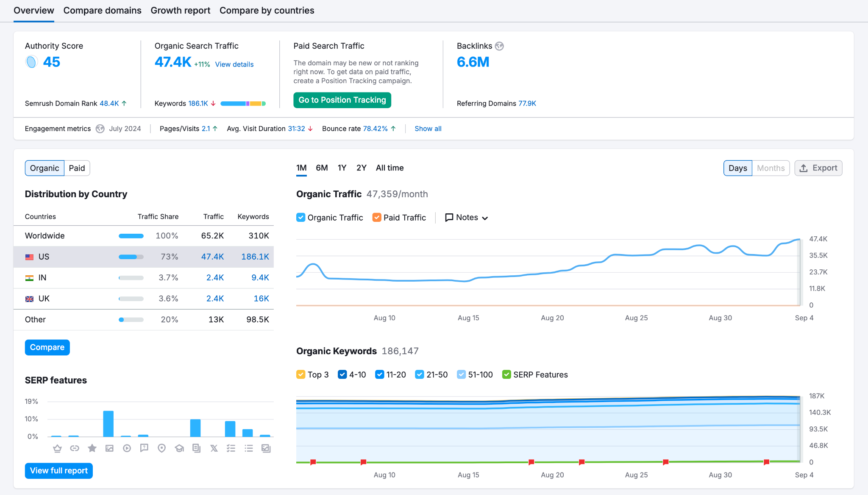868x495 pixels.
Task: Click the Export upload icon
Action: click(803, 168)
